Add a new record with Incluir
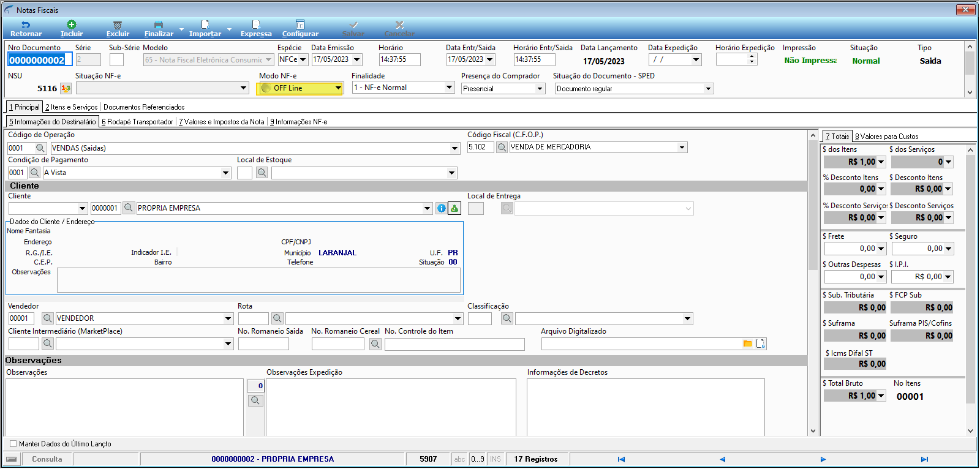The width and height of the screenshot is (980, 469). [72, 29]
